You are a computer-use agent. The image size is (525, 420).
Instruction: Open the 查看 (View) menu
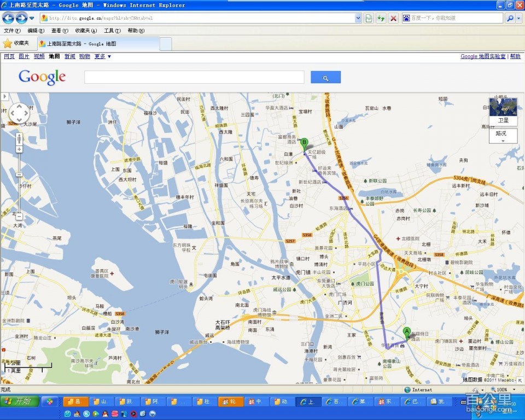(x=59, y=31)
